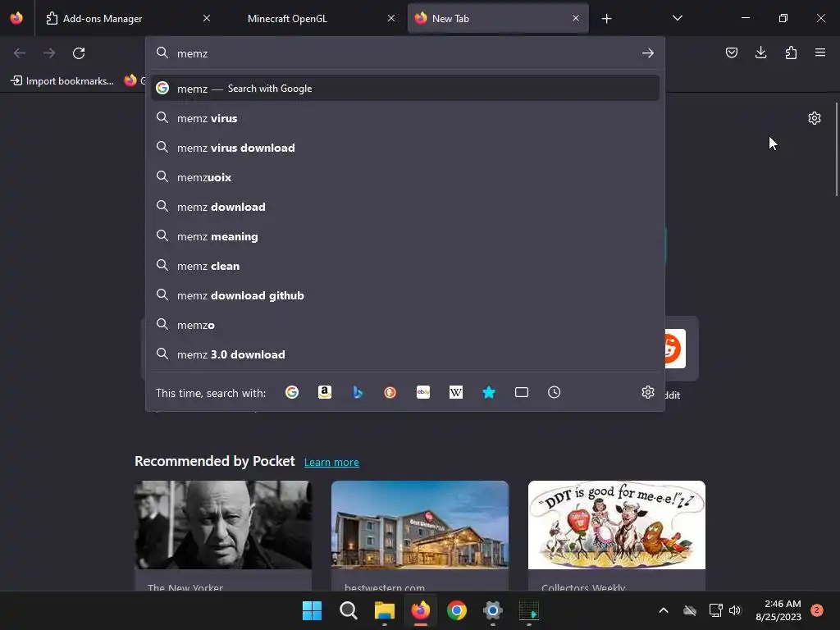Open notification badge showing 2
The image size is (840, 630).
tap(817, 610)
